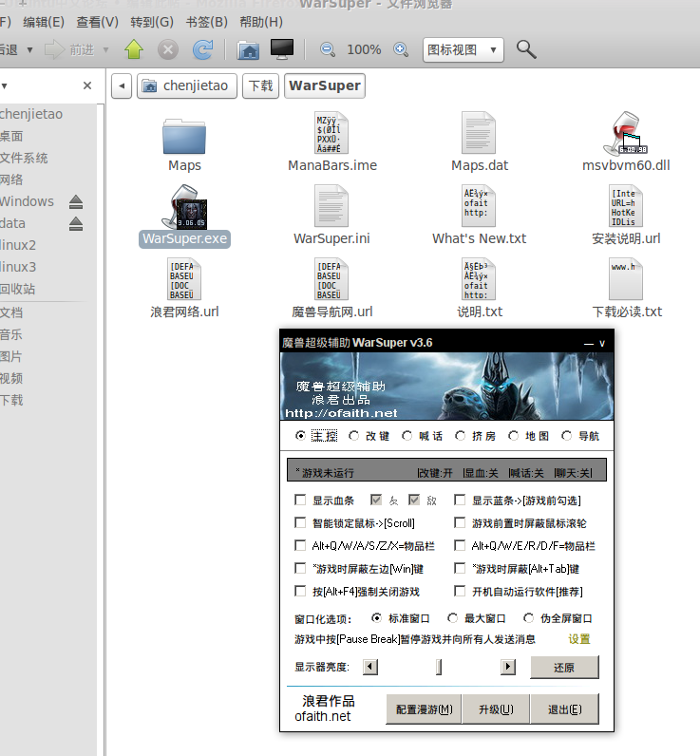Select the 浪君网络.url file
700x756 pixels.
point(184,279)
